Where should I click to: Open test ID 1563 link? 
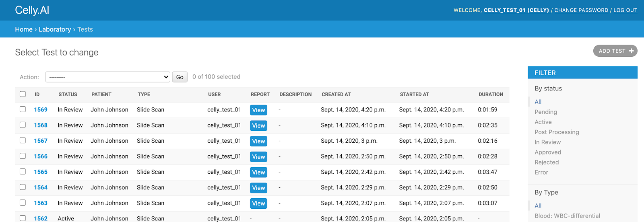41,203
